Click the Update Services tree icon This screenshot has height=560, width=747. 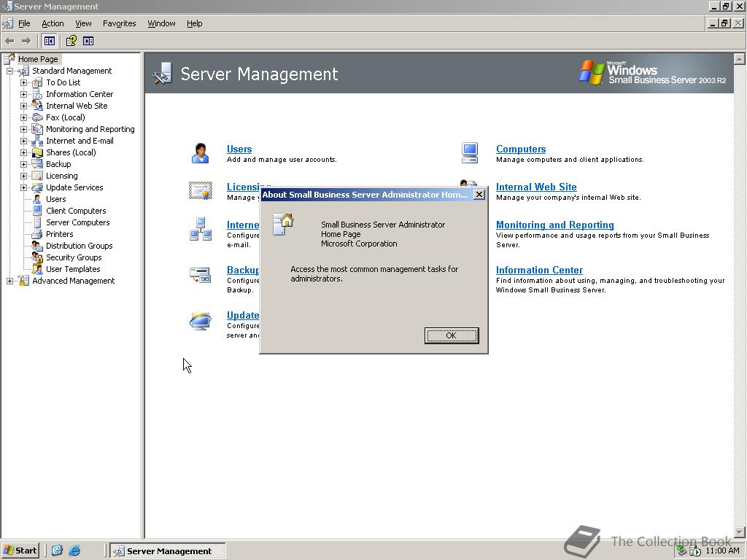tap(37, 187)
